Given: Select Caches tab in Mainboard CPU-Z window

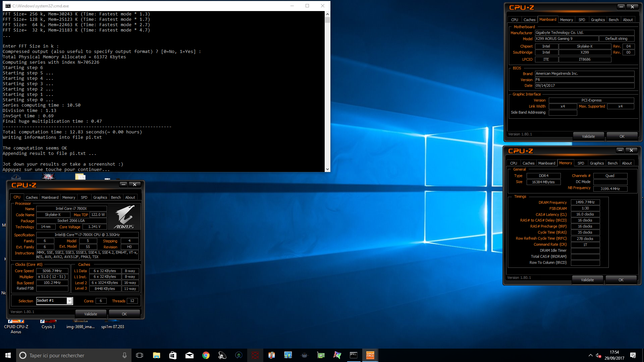Looking at the screenshot, I should [530, 20].
